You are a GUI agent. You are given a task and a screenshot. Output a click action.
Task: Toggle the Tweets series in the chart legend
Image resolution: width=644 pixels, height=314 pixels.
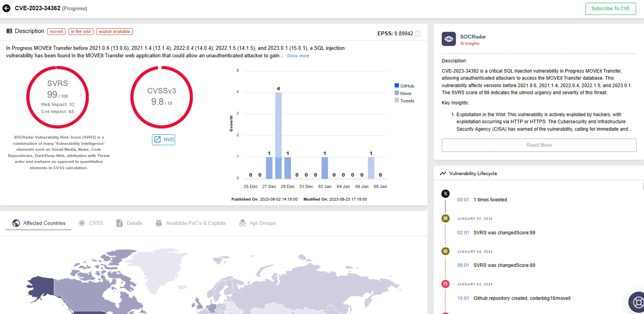click(x=404, y=101)
